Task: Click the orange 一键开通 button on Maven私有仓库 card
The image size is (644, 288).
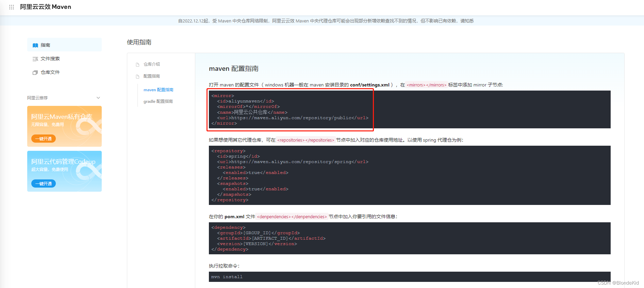Action: [44, 139]
